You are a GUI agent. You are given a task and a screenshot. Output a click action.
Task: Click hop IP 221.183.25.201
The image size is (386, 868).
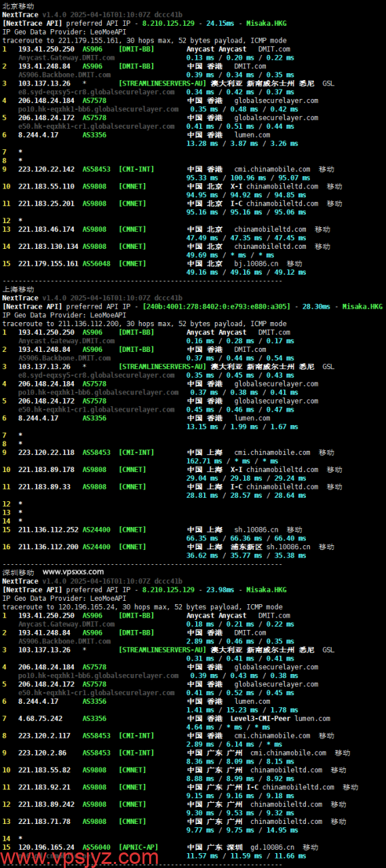coord(46,203)
